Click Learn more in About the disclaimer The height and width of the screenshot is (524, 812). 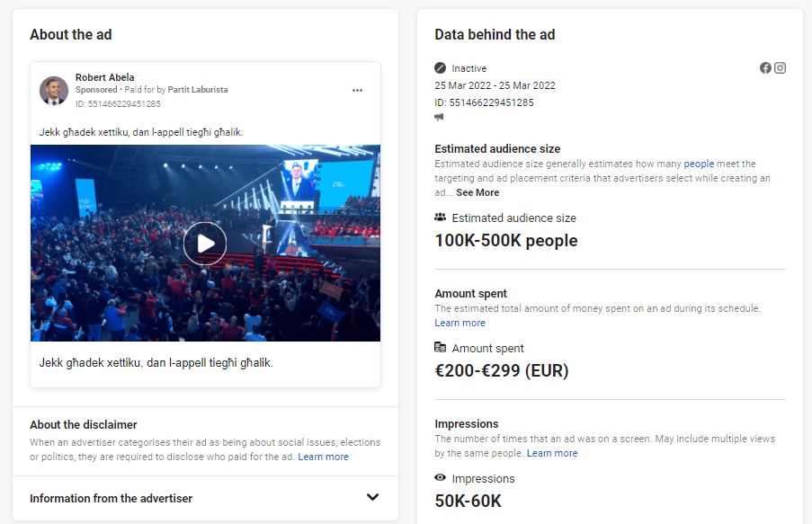click(323, 457)
